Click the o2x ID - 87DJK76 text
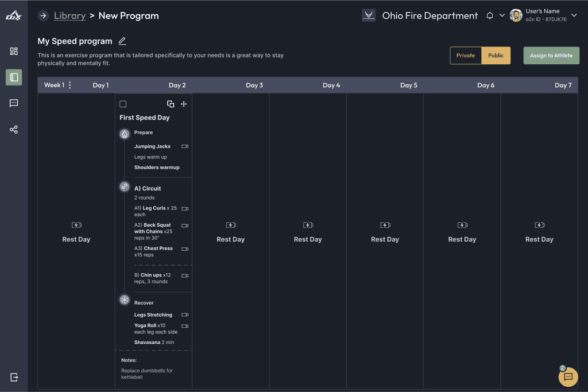 [546, 20]
